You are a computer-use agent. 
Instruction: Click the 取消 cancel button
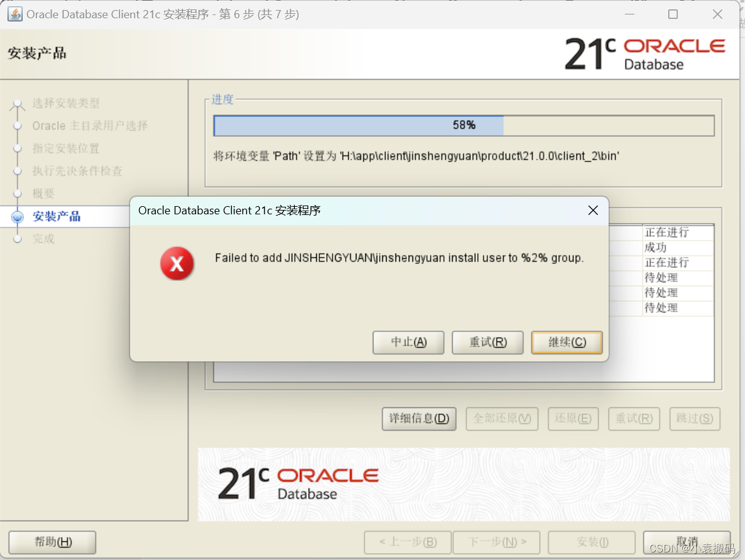(x=687, y=542)
